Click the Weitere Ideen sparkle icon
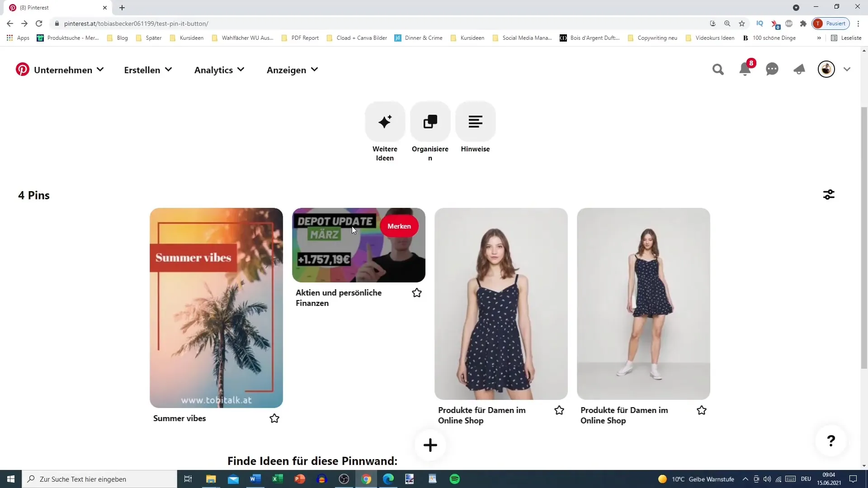Image resolution: width=868 pixels, height=488 pixels. tap(386, 121)
